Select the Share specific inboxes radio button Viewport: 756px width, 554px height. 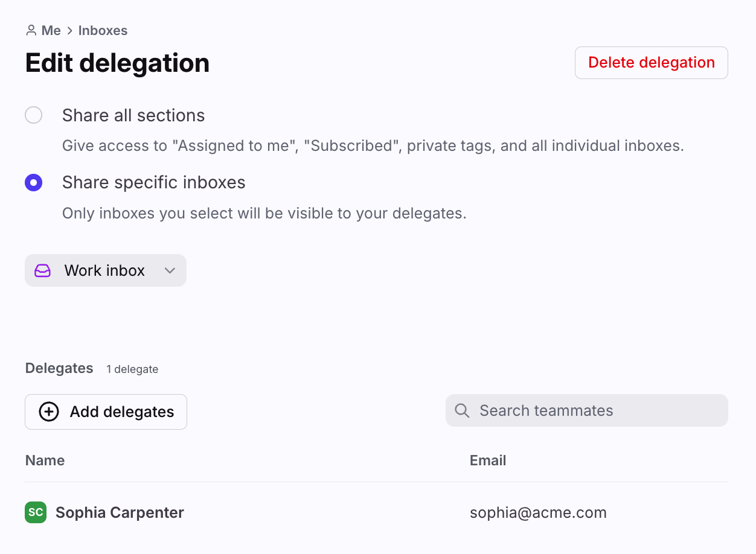tap(33, 182)
